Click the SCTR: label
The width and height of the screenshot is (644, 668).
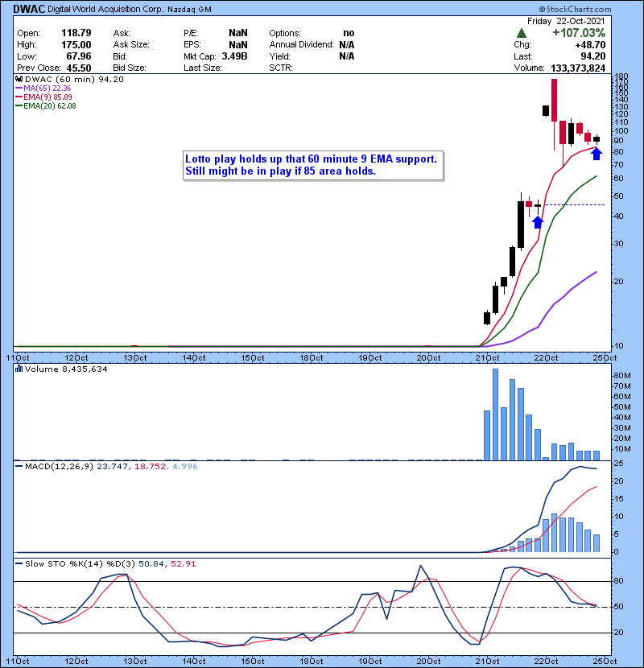point(281,68)
